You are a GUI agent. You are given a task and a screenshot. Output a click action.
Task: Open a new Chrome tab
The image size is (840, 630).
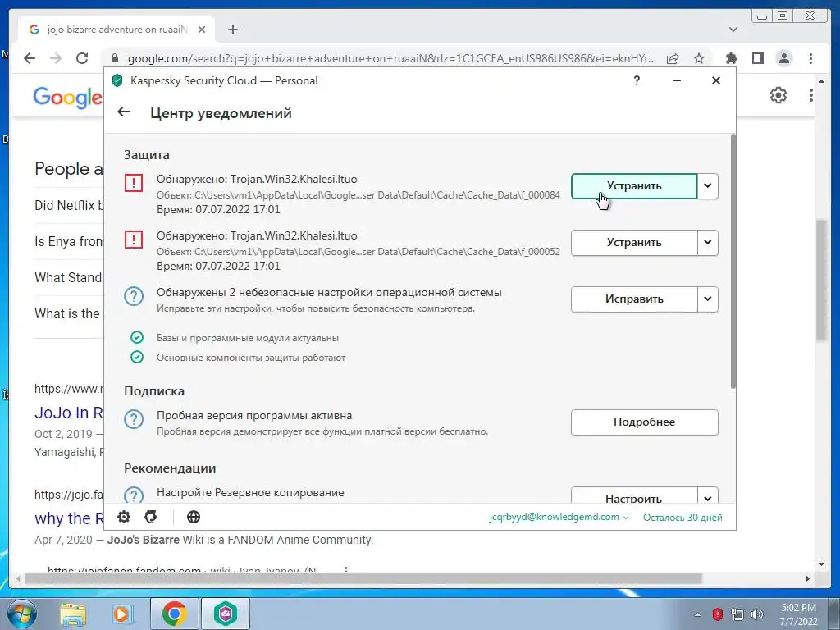232,30
